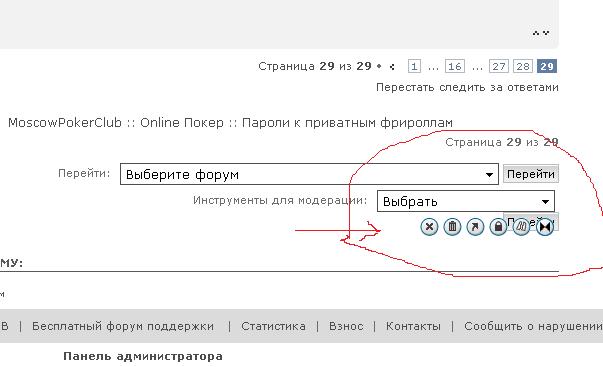Screen dimensions: 603x367
Task: Click 'Контакты' in the footer bar
Action: (x=413, y=326)
